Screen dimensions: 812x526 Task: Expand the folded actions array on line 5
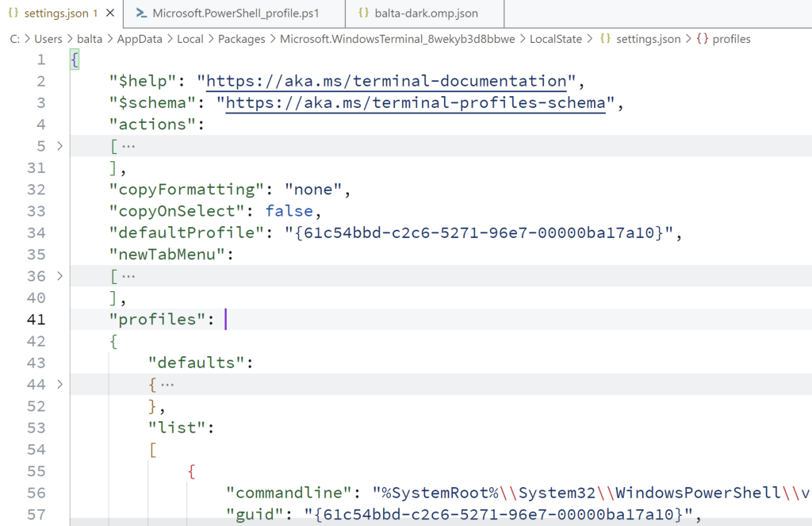[x=60, y=146]
